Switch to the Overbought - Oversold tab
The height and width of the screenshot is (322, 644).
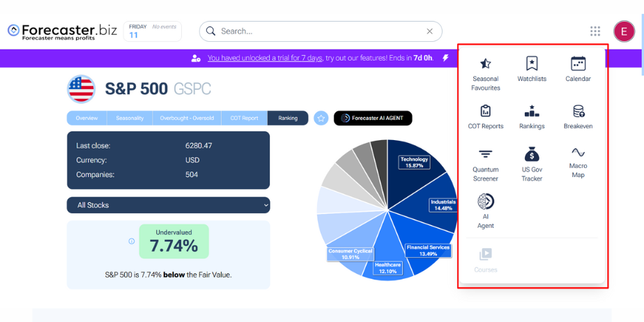187,118
